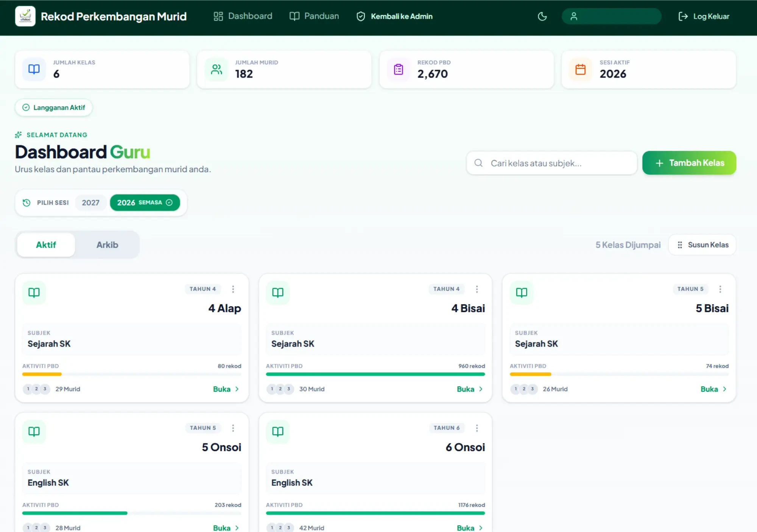Open the Panduan guide menu item
757x532 pixels.
point(314,16)
